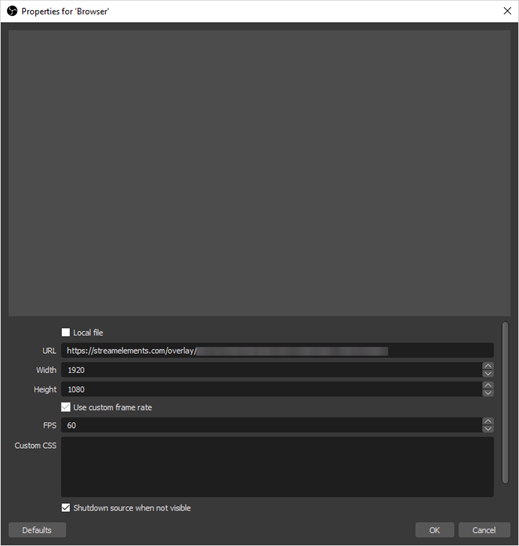Image resolution: width=519 pixels, height=546 pixels.
Task: Decrease FPS with the down arrow
Action: click(488, 429)
